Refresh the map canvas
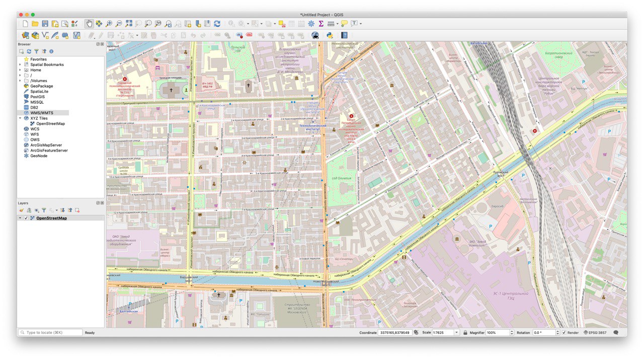The height and width of the screenshot is (359, 644). [x=217, y=24]
